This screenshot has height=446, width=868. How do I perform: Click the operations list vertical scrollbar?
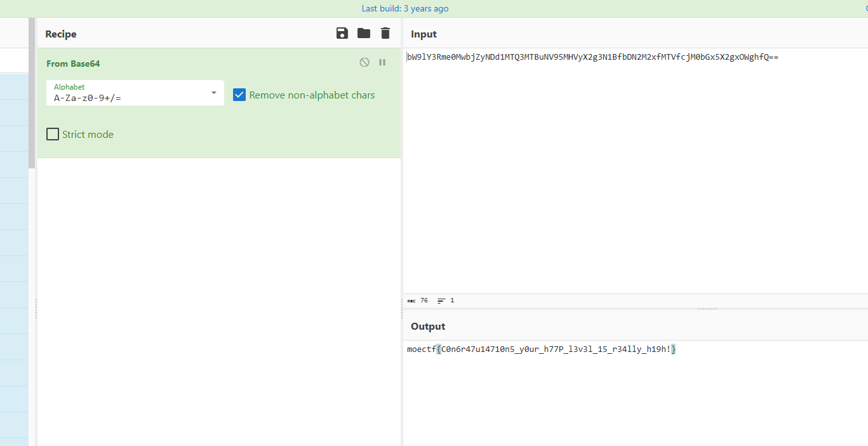[32, 95]
